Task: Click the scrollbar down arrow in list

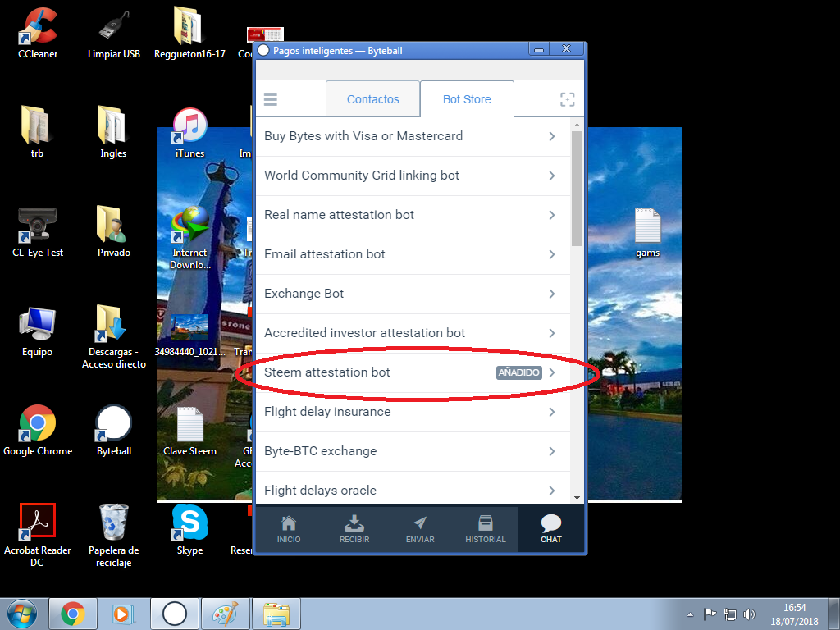Action: (577, 498)
